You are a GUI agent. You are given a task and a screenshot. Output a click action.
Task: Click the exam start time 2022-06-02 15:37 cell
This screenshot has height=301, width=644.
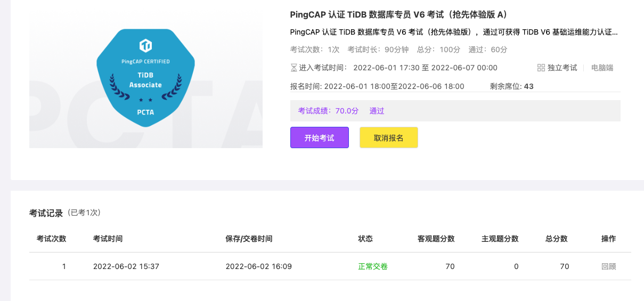[x=126, y=266]
